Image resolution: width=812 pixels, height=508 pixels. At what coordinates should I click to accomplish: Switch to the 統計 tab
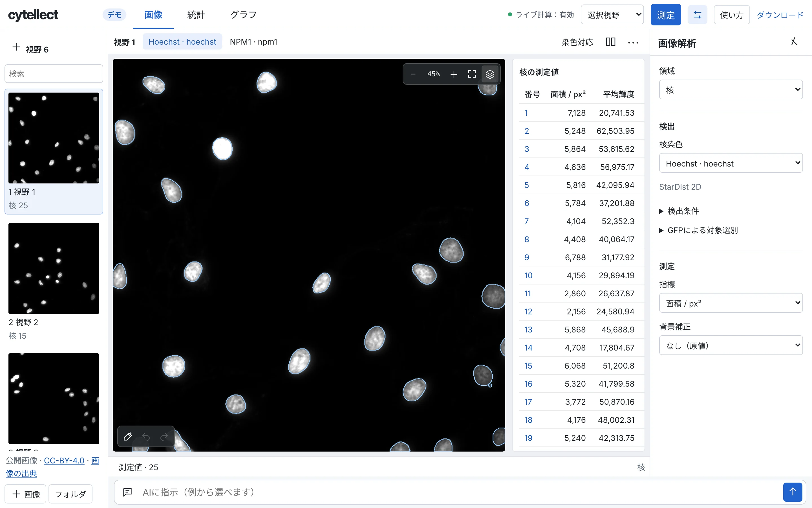click(x=196, y=15)
